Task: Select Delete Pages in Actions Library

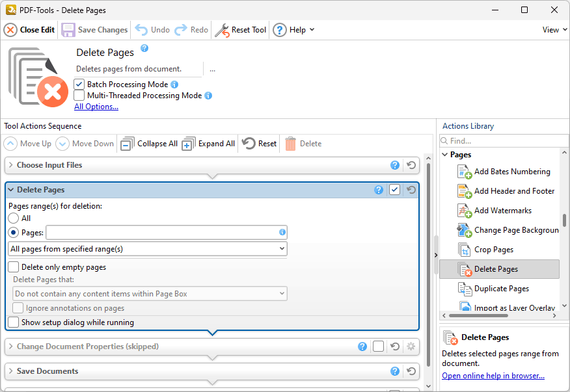Action: coord(500,269)
